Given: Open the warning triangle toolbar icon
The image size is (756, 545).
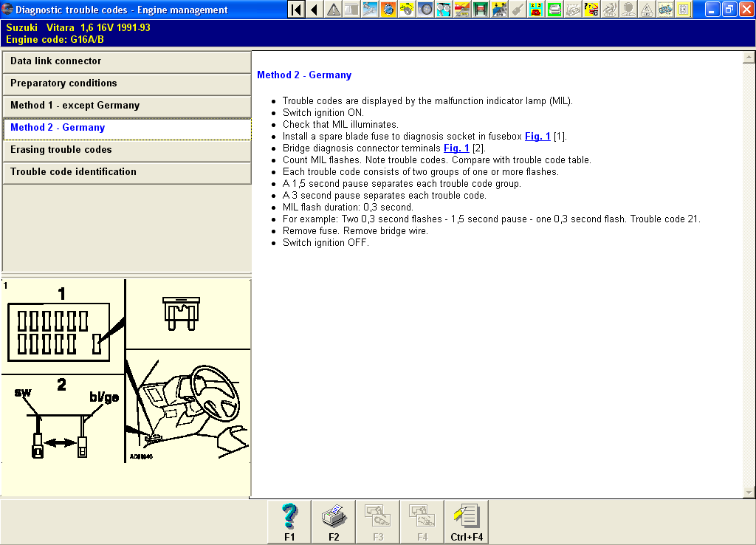Looking at the screenshot, I should [x=333, y=9].
